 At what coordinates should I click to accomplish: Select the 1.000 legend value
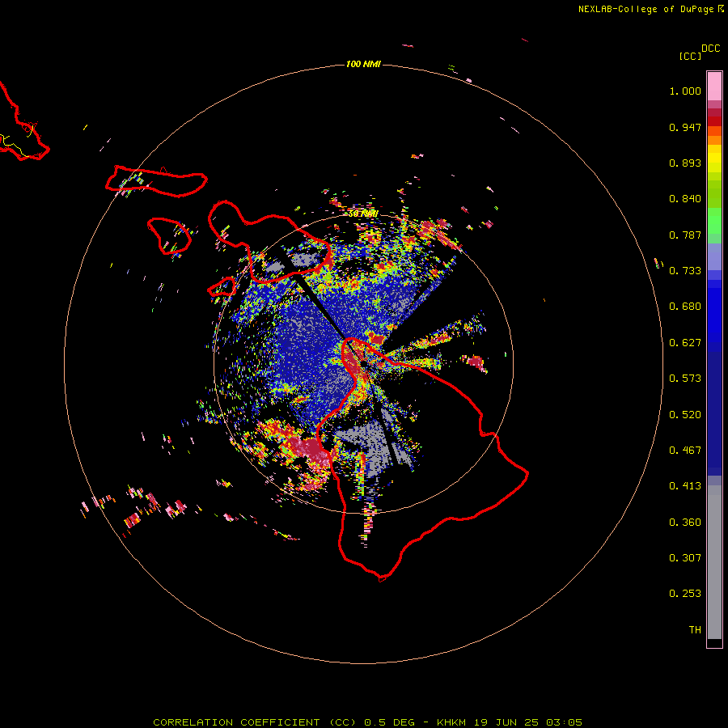click(685, 91)
